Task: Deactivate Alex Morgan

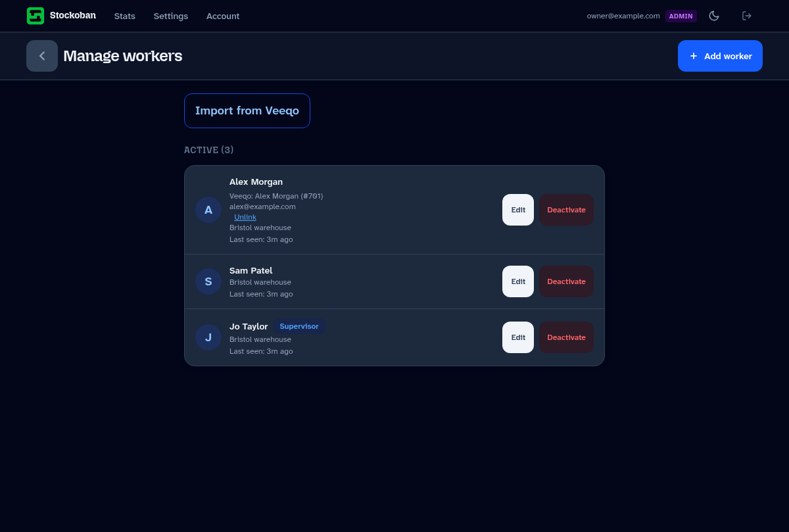Action: [566, 210]
